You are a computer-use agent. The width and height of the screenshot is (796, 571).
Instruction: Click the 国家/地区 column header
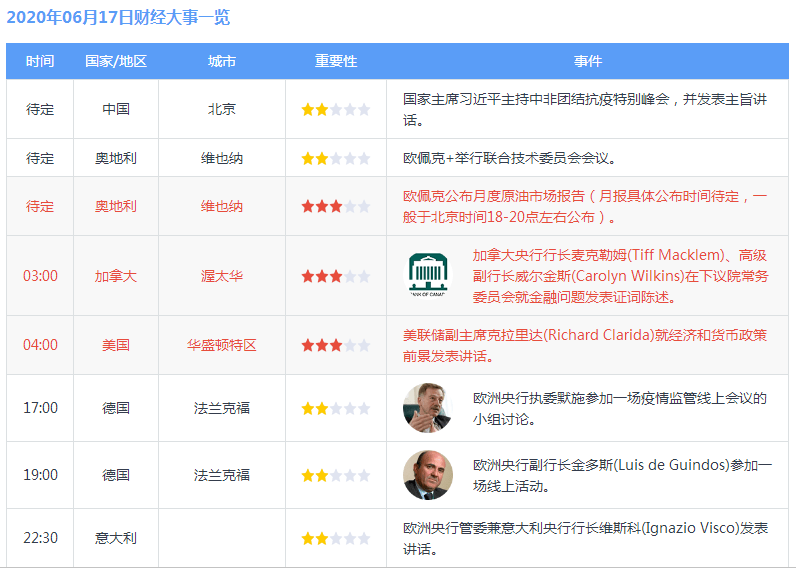116,61
